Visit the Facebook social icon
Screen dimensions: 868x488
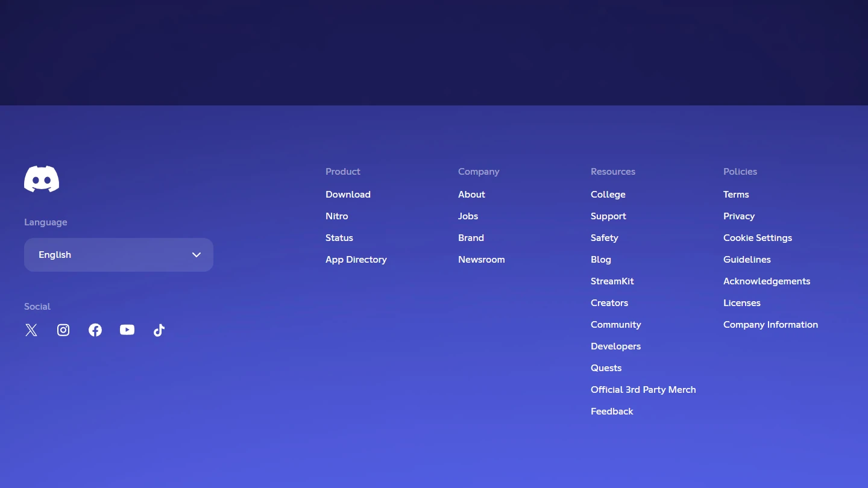[x=95, y=330]
